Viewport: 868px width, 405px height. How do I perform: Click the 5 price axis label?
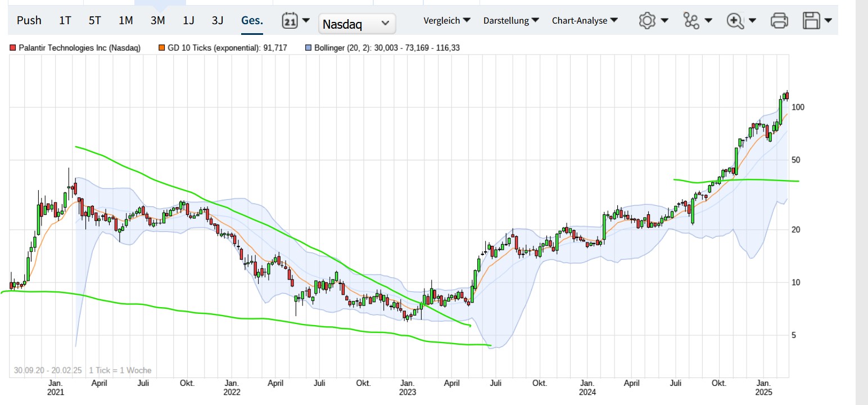point(794,335)
